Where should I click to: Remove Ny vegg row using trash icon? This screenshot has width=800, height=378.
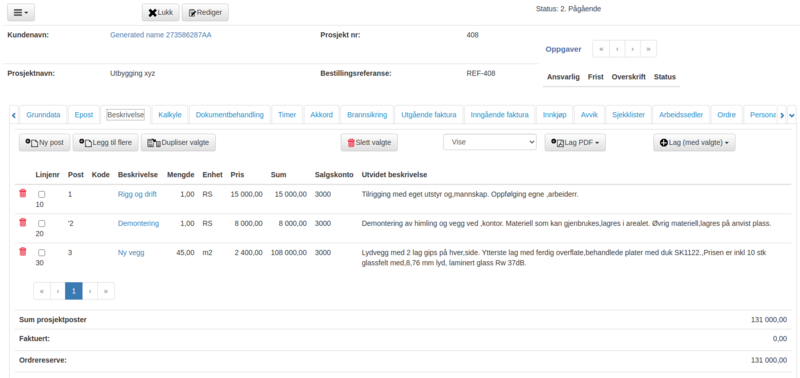point(22,251)
